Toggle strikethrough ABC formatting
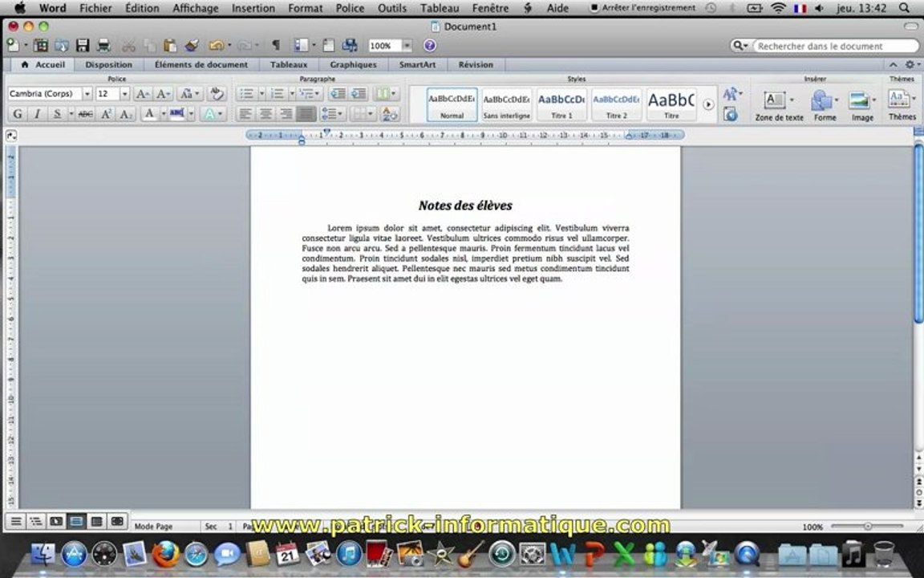 [x=86, y=114]
